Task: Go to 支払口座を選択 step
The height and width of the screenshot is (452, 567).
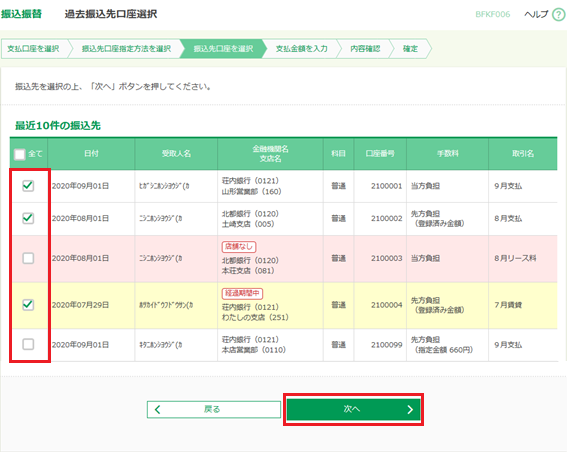Action: [x=33, y=49]
